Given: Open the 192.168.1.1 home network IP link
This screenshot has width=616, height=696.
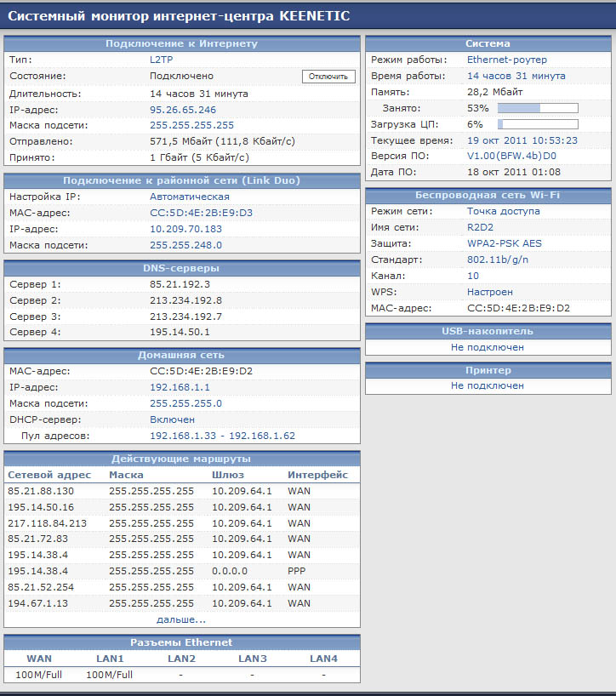Looking at the screenshot, I should click(180, 387).
